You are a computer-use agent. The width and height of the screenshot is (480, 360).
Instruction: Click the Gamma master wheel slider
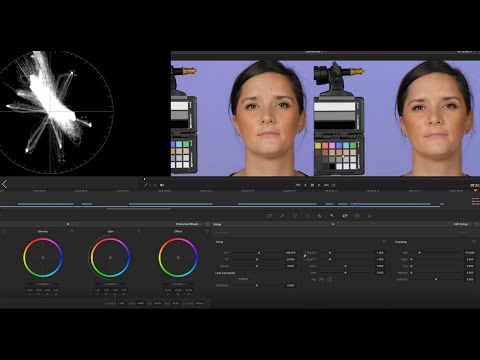[x=43, y=284]
